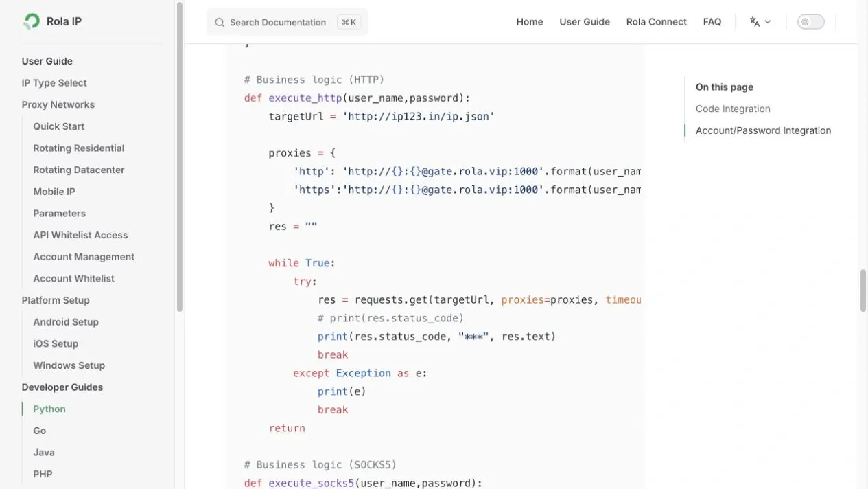Open the Python developer guide
Image resolution: width=868 pixels, height=489 pixels.
pos(49,409)
